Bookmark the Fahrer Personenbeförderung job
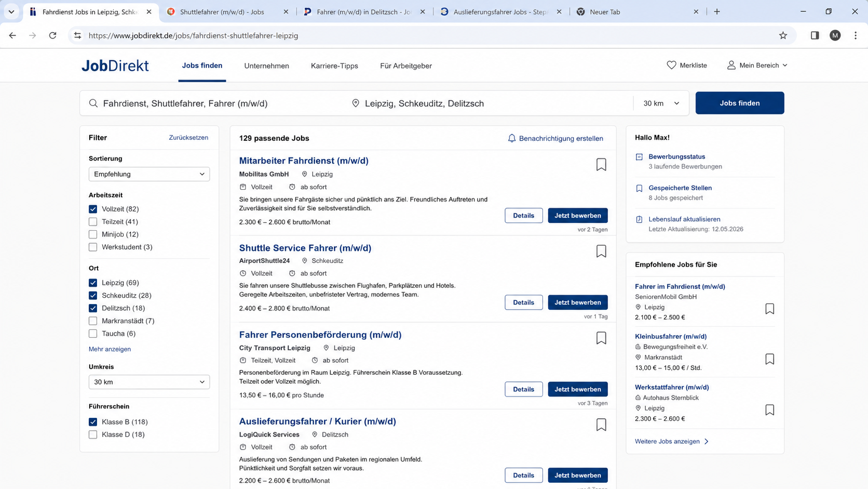 click(x=601, y=338)
